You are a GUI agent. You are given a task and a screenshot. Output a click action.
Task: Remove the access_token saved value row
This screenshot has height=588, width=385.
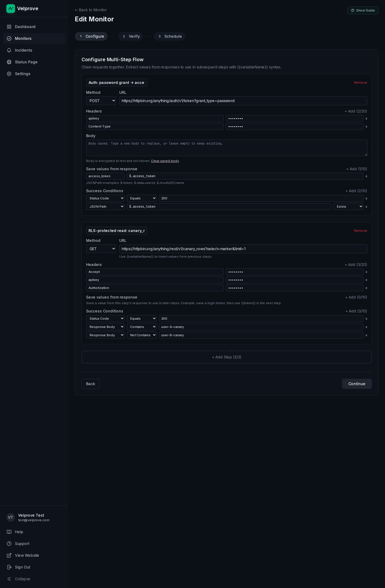pyautogui.click(x=366, y=176)
